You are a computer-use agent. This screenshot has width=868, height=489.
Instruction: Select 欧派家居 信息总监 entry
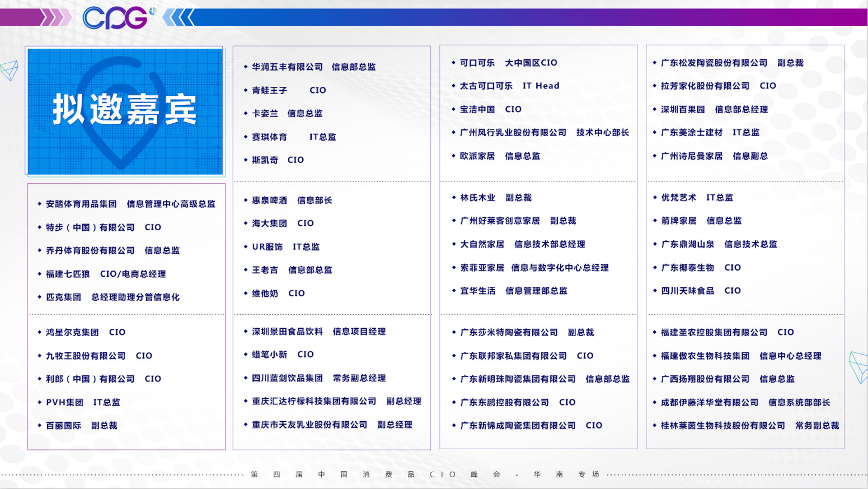tap(500, 156)
